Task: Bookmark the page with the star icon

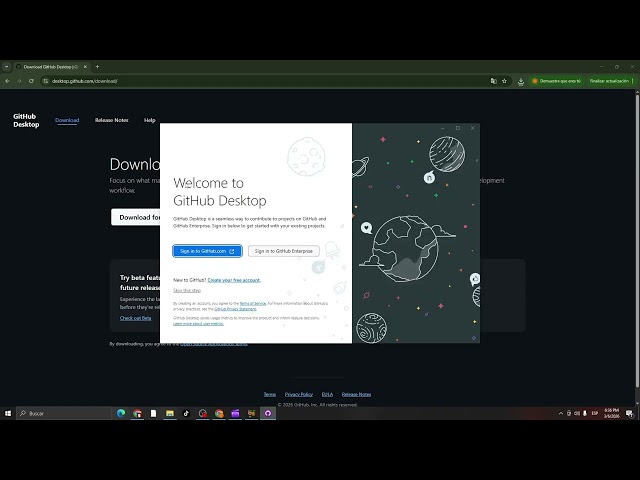Action: pos(504,81)
